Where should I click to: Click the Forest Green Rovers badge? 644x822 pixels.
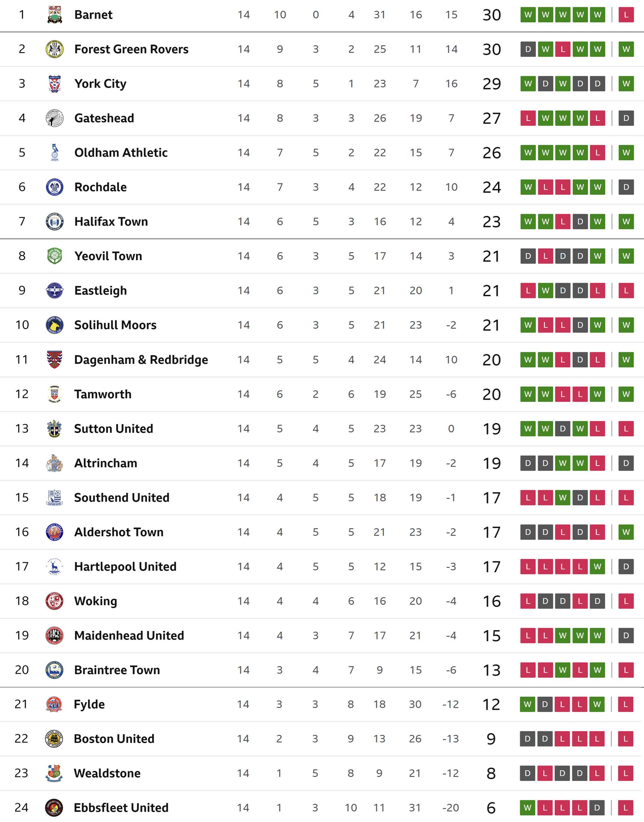click(55, 49)
